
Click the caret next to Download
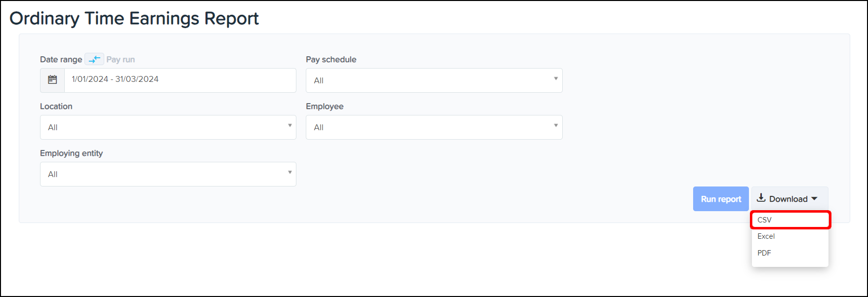click(x=814, y=199)
